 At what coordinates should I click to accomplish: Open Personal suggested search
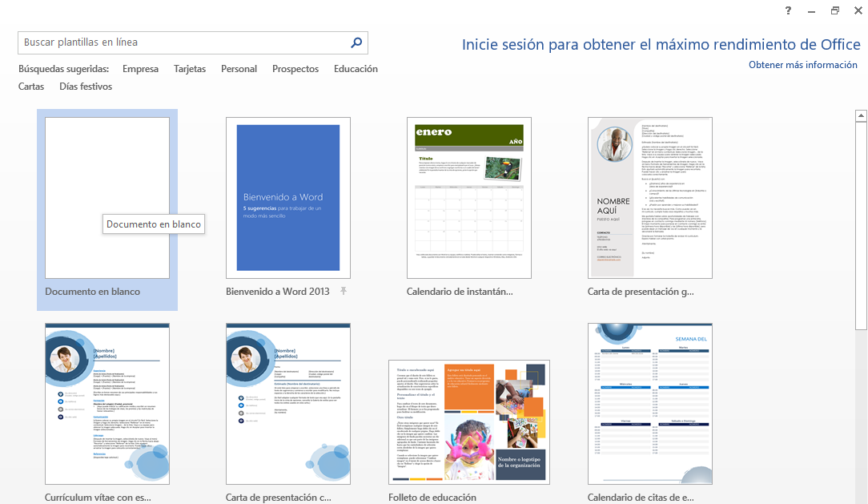coord(239,69)
